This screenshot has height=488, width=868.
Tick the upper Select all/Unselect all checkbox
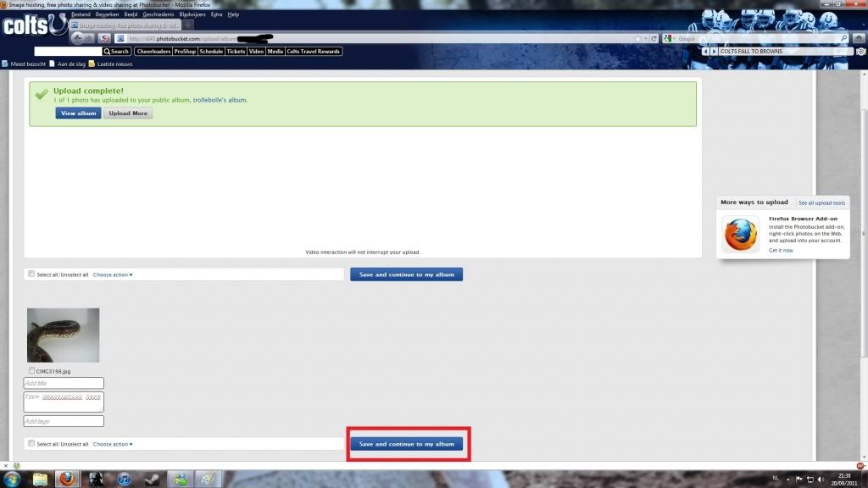31,274
